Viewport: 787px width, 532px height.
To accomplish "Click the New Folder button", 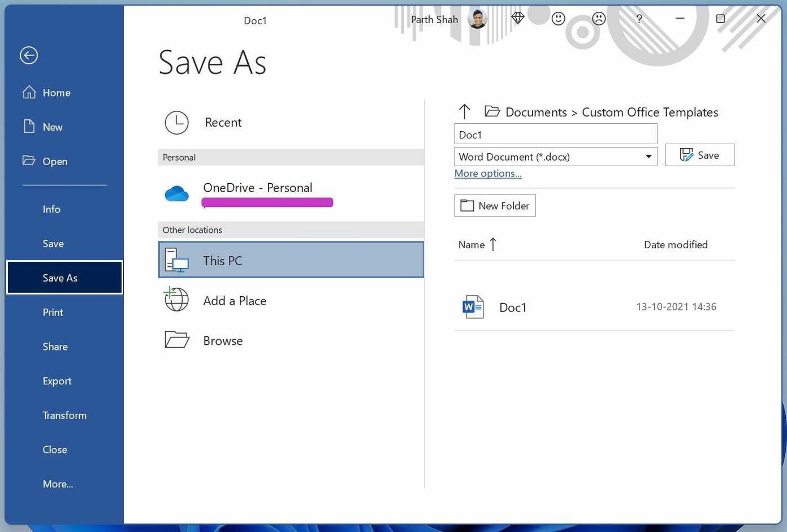I will pos(495,206).
